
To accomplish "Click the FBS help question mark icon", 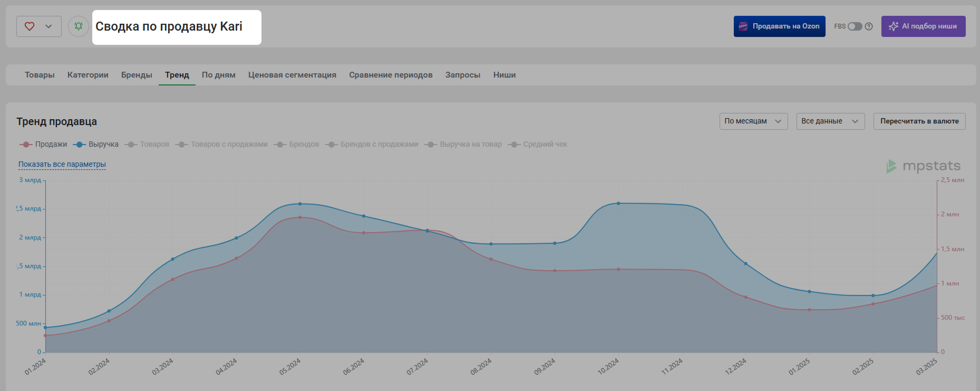I will tap(869, 26).
